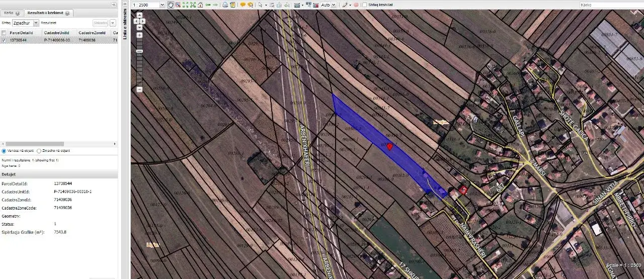Click the red-and-grey layers icon

coord(315,5)
